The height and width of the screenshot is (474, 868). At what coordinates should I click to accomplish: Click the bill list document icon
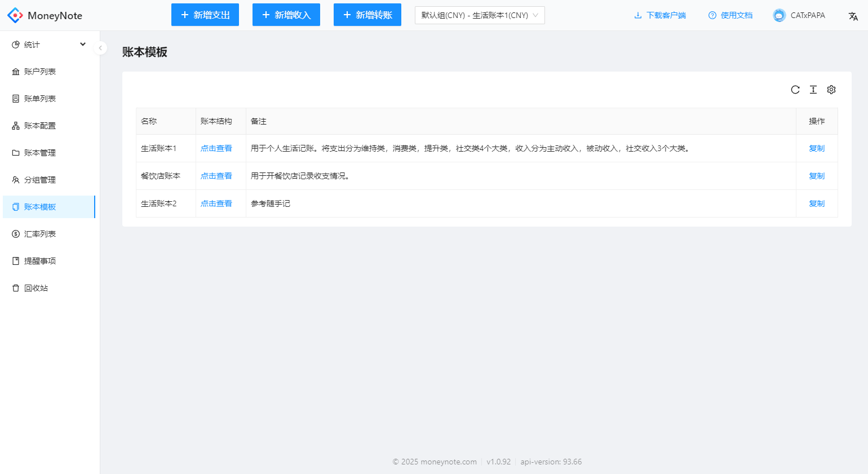(x=16, y=99)
